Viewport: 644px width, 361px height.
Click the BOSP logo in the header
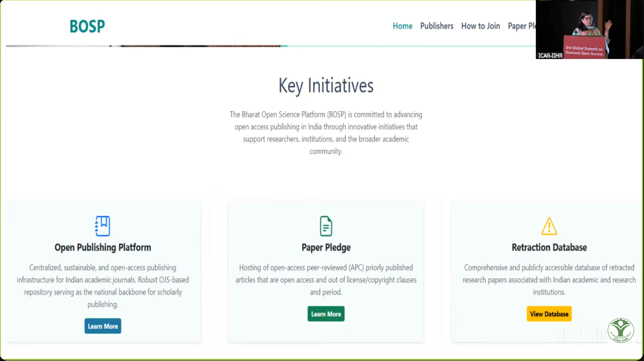pyautogui.click(x=87, y=26)
